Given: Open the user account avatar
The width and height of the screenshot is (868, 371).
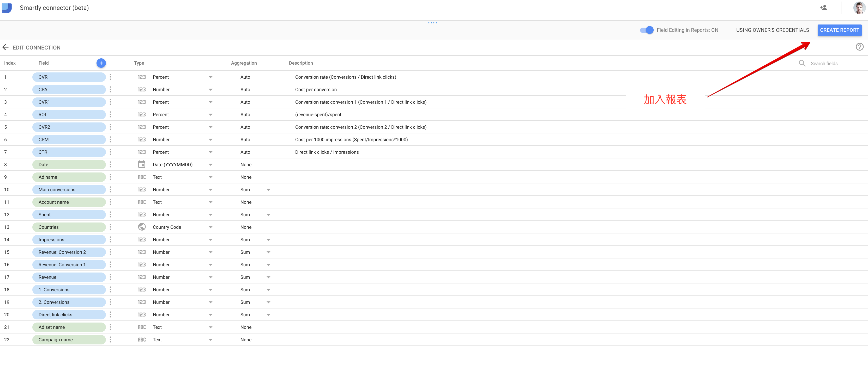Looking at the screenshot, I should coord(859,8).
